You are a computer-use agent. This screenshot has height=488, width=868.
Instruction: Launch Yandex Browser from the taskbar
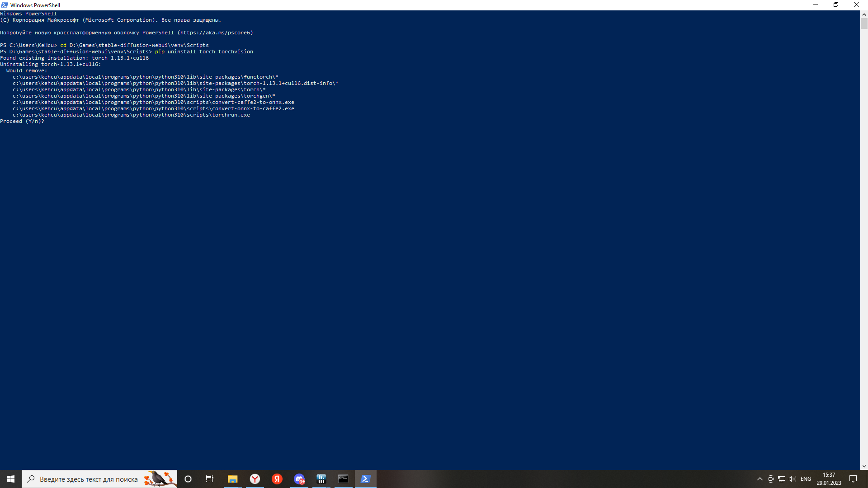point(255,479)
